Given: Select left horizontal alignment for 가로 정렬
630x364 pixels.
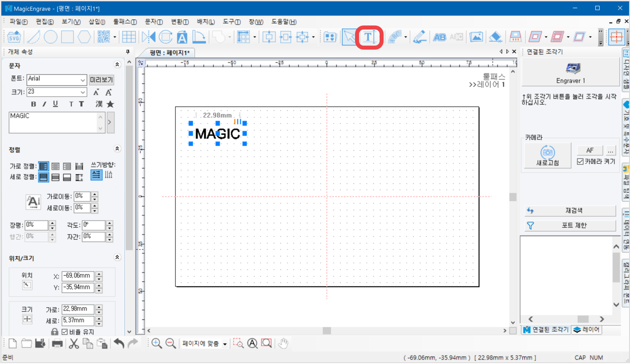Looking at the screenshot, I should (x=44, y=166).
